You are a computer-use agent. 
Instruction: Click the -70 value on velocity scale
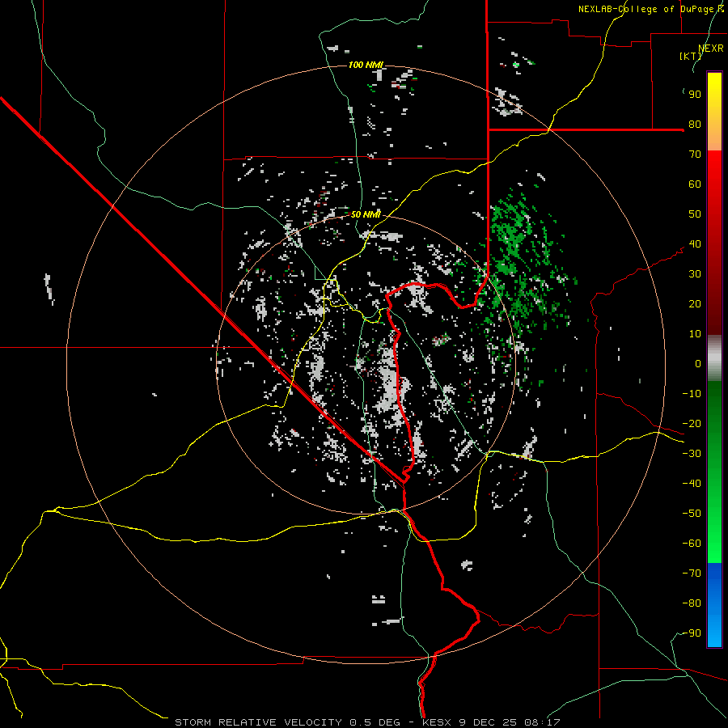point(692,574)
